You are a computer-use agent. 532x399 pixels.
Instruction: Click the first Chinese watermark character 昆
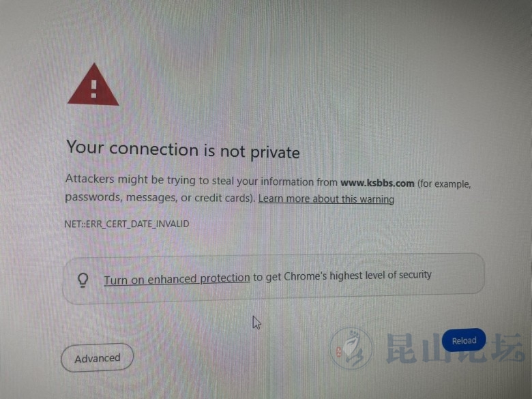coord(402,348)
